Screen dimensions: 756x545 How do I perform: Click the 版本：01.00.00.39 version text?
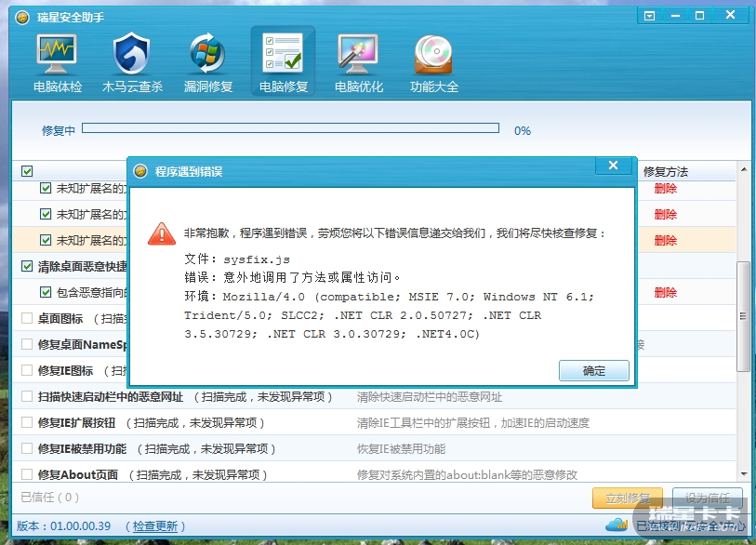(x=63, y=525)
